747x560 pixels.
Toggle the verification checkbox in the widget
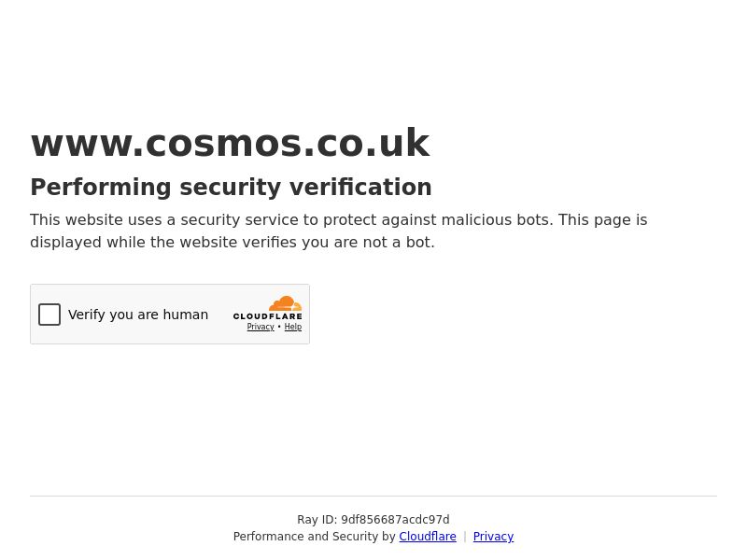pos(49,315)
